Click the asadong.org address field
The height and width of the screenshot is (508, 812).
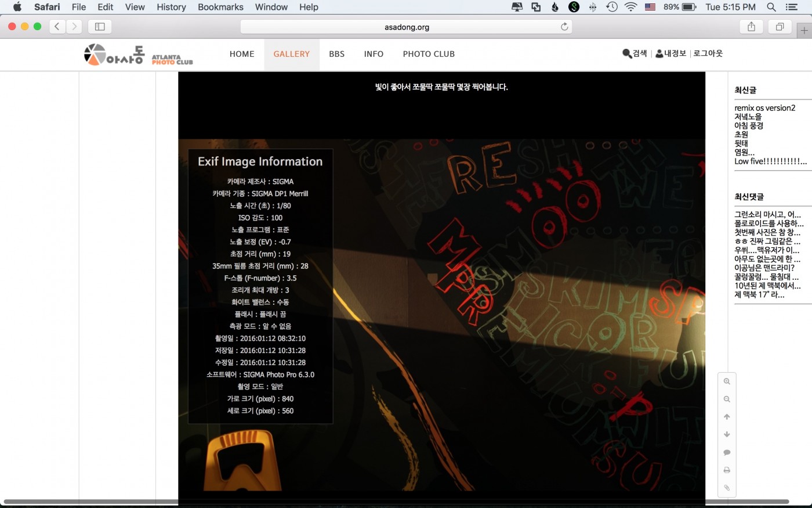coord(406,27)
